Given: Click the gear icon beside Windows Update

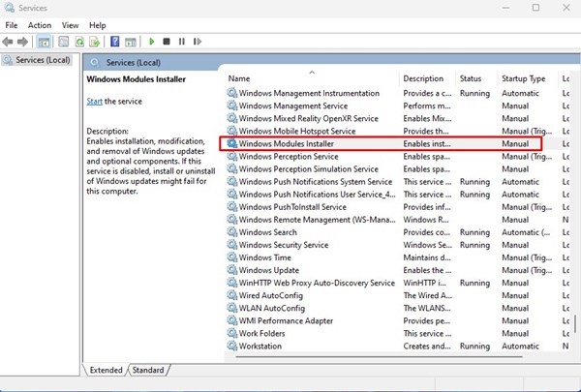Looking at the screenshot, I should click(232, 270).
